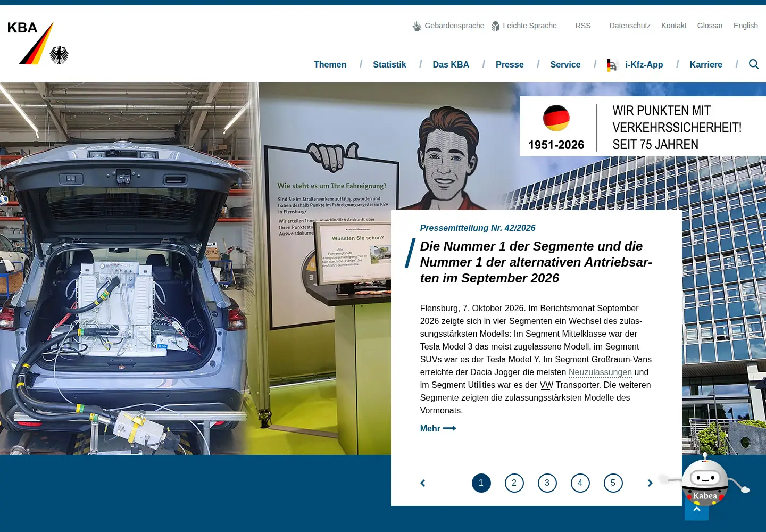Click the Leichte Sprache book icon
The width and height of the screenshot is (766, 532).
(x=495, y=26)
